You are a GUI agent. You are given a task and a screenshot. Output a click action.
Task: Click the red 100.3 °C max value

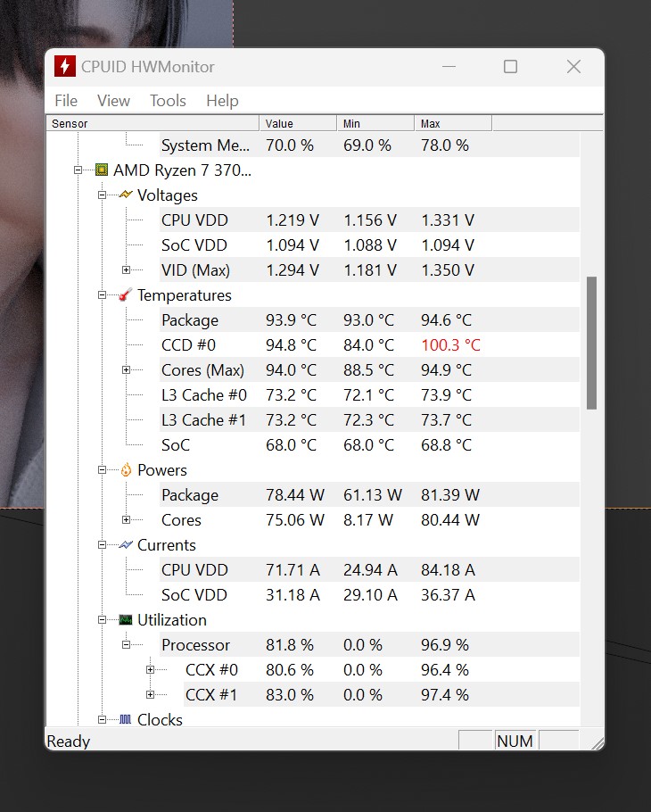point(450,345)
